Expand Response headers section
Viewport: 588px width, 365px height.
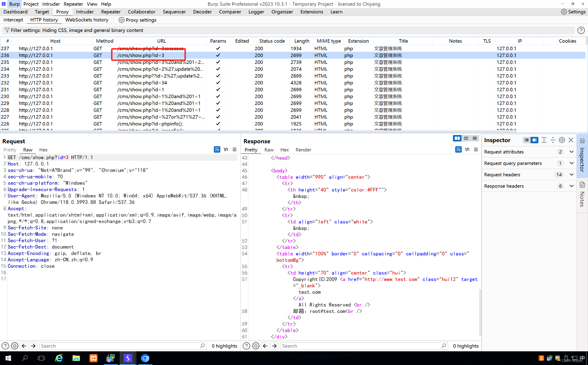pos(571,186)
